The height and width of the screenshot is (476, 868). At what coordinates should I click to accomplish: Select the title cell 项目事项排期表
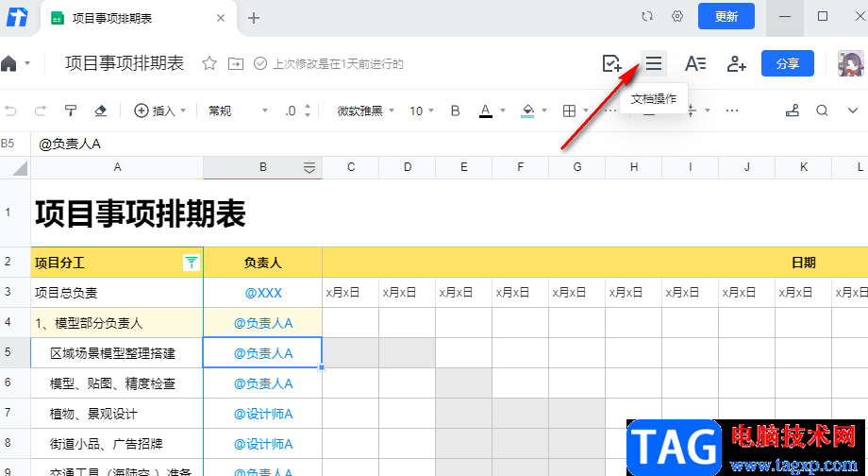141,213
